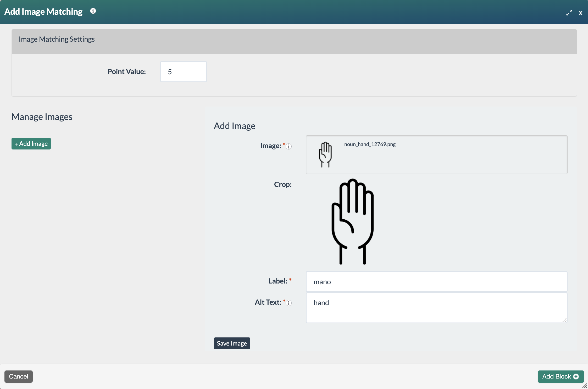Image resolution: width=588 pixels, height=389 pixels.
Task: Click the info icon beside Add Image Matching
Action: click(93, 11)
